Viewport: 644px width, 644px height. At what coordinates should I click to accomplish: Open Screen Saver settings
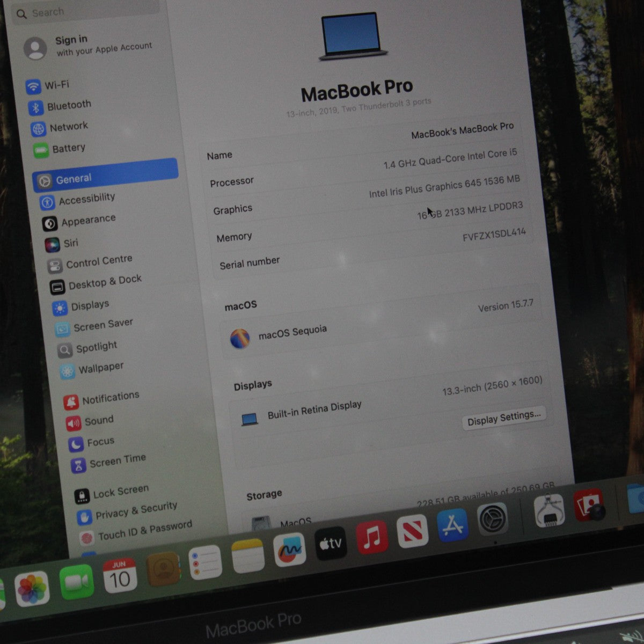94,326
